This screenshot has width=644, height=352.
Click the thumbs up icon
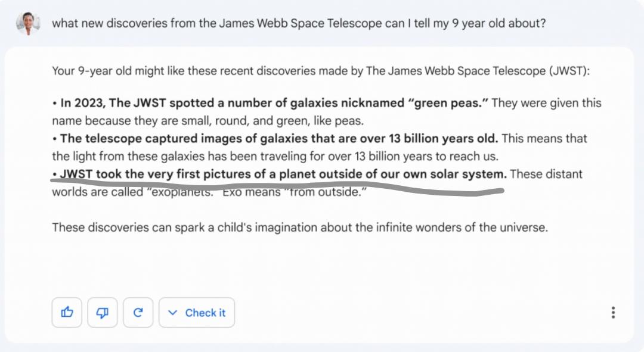point(67,313)
